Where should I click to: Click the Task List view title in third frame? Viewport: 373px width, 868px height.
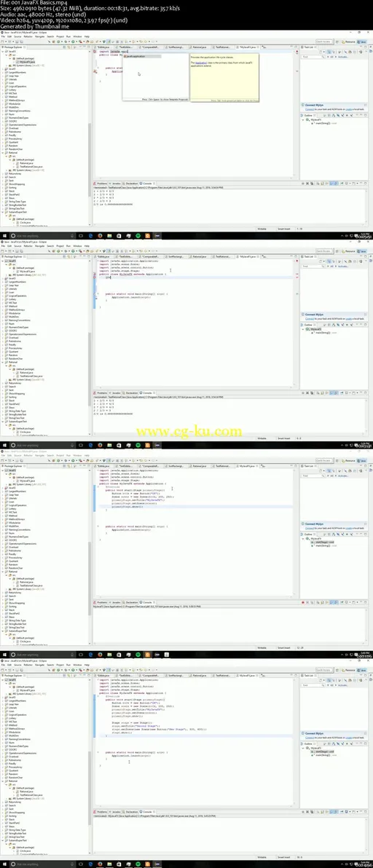click(307, 466)
